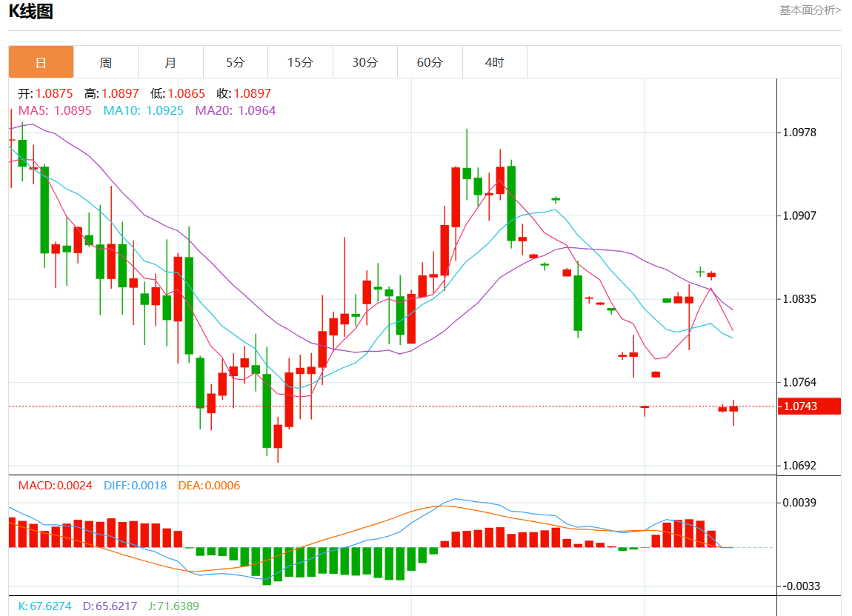Click the MA10 1.0925 indicator label

[x=143, y=110]
